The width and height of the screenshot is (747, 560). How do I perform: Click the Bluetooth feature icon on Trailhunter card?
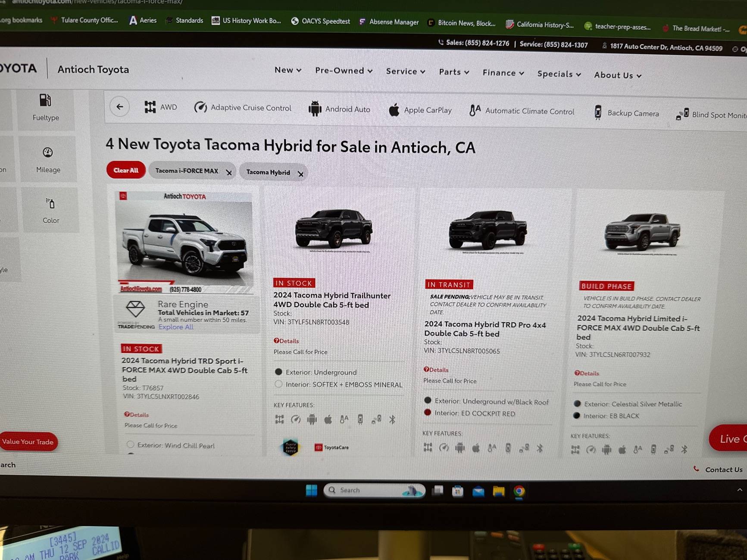392,419
